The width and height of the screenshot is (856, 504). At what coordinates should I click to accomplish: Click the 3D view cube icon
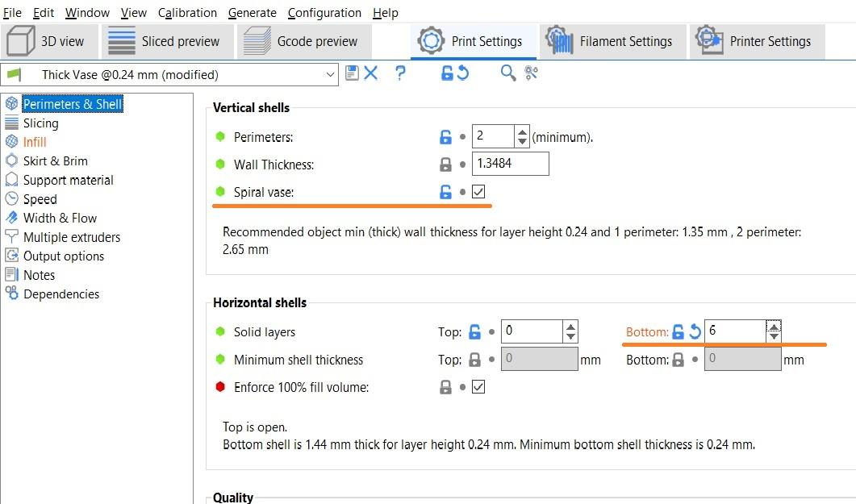coord(21,41)
